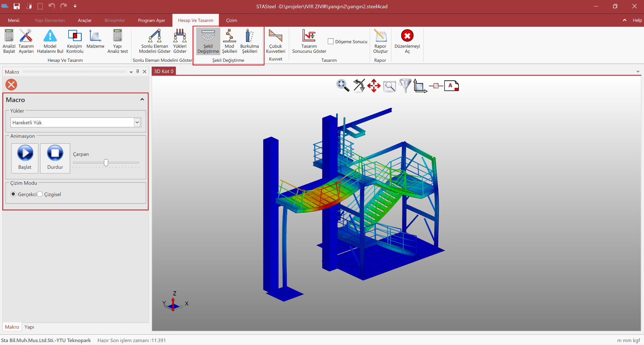The width and height of the screenshot is (644, 345).
Task: Enable the Döşeme Sonucu checkbox
Action: tap(331, 42)
